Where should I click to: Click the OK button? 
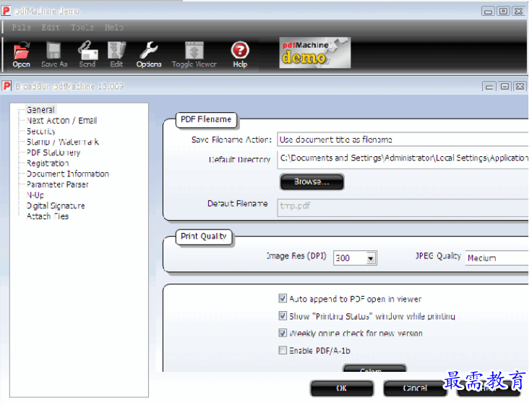[x=342, y=388]
